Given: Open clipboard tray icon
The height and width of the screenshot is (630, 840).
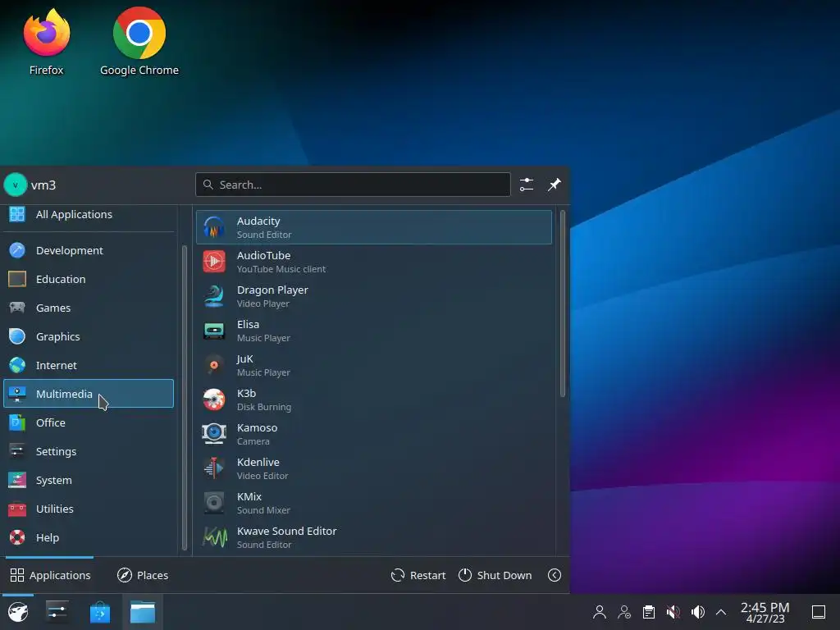Looking at the screenshot, I should 649,612.
